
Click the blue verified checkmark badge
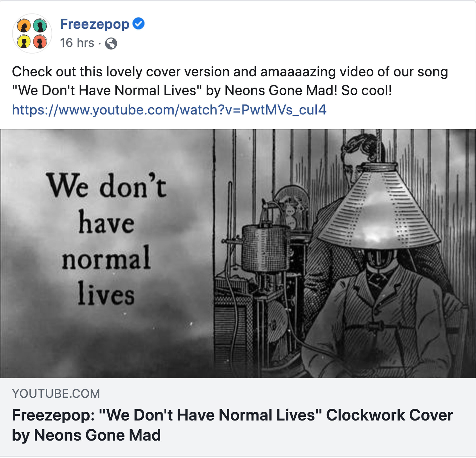pyautogui.click(x=138, y=24)
